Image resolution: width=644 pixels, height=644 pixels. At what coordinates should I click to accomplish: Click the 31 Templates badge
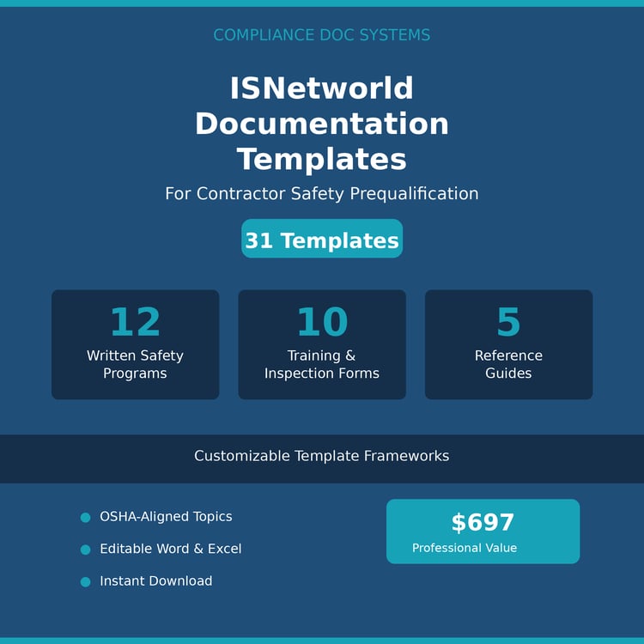(322, 239)
